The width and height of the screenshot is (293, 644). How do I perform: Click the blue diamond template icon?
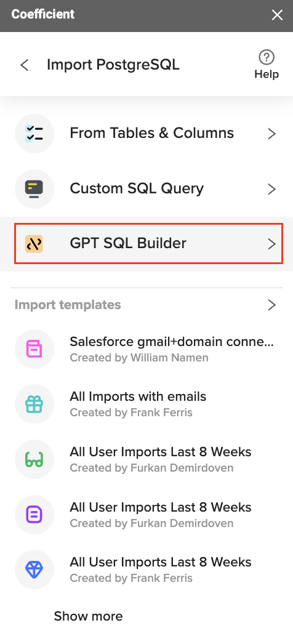click(x=34, y=570)
